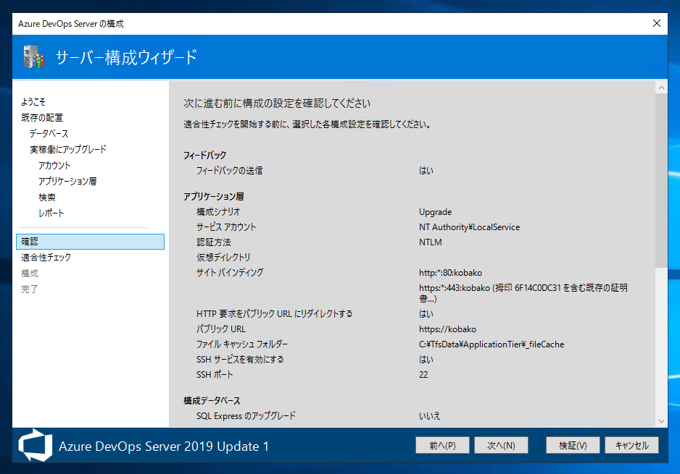Select the レポート step

(51, 213)
